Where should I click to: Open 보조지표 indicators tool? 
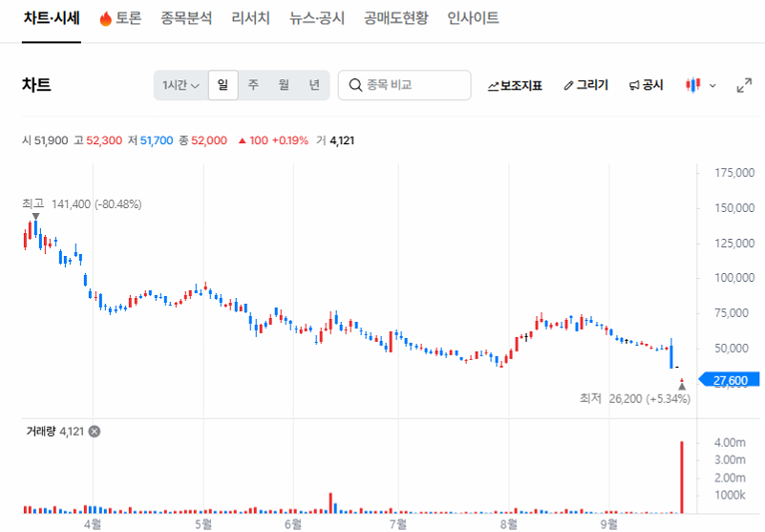click(515, 85)
